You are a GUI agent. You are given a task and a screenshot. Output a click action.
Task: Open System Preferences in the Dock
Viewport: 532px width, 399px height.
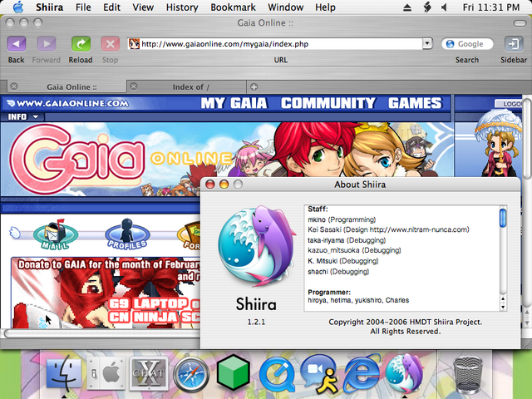[x=106, y=373]
